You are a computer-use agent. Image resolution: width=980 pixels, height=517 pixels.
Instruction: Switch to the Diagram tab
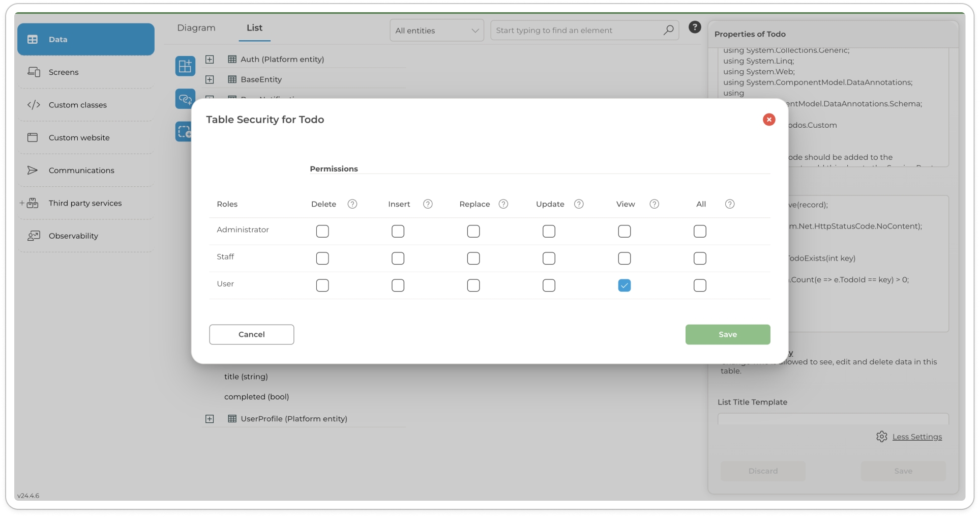point(196,28)
